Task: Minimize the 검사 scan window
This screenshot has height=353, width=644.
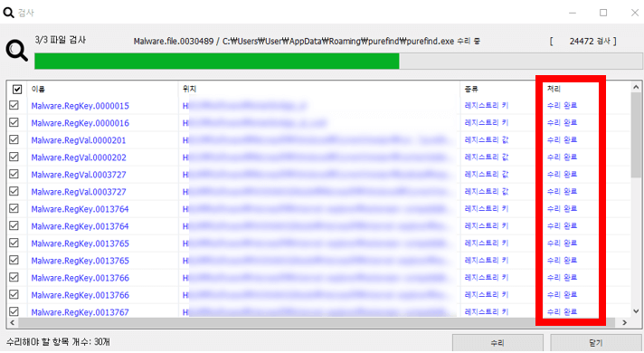Action: (573, 13)
